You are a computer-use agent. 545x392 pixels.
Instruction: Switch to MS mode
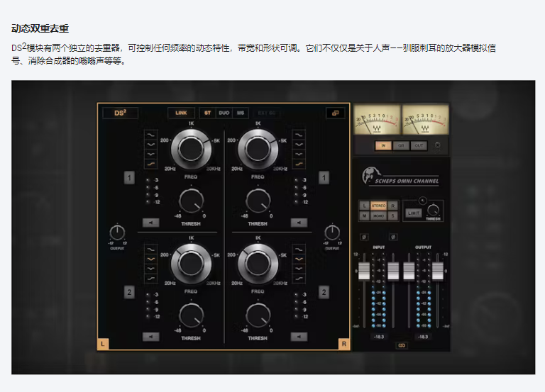[241, 113]
